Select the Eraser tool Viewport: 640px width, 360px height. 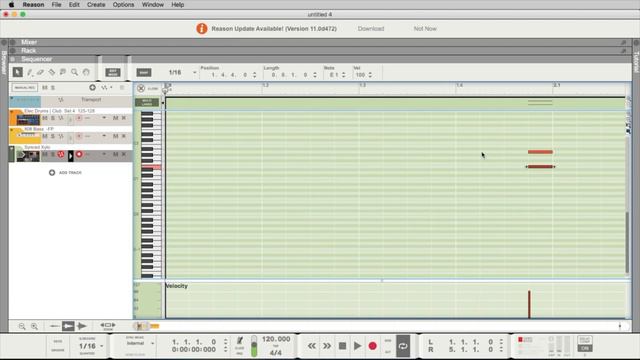40,73
